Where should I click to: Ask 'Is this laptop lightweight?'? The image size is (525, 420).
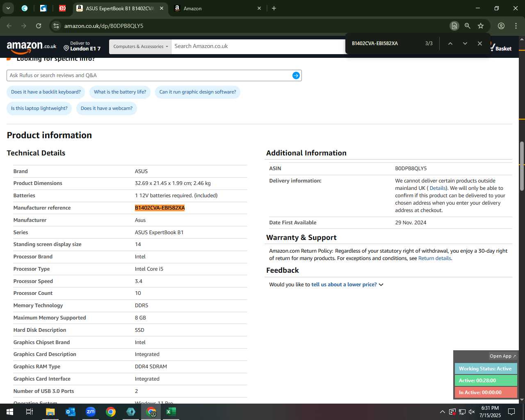click(x=39, y=108)
